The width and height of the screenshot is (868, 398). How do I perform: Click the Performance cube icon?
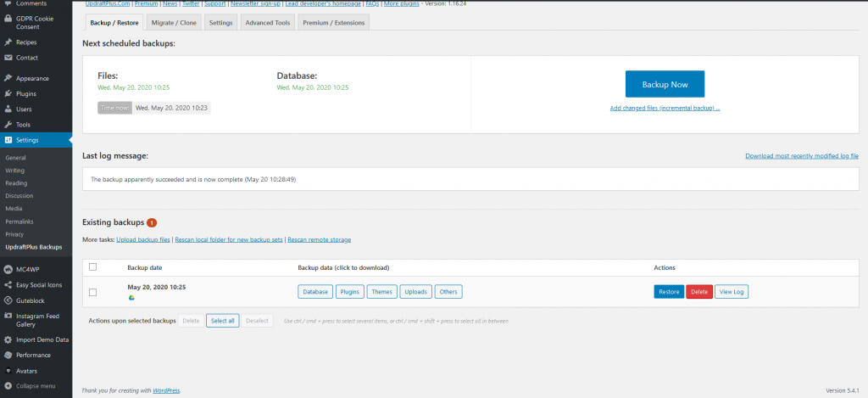click(8, 355)
